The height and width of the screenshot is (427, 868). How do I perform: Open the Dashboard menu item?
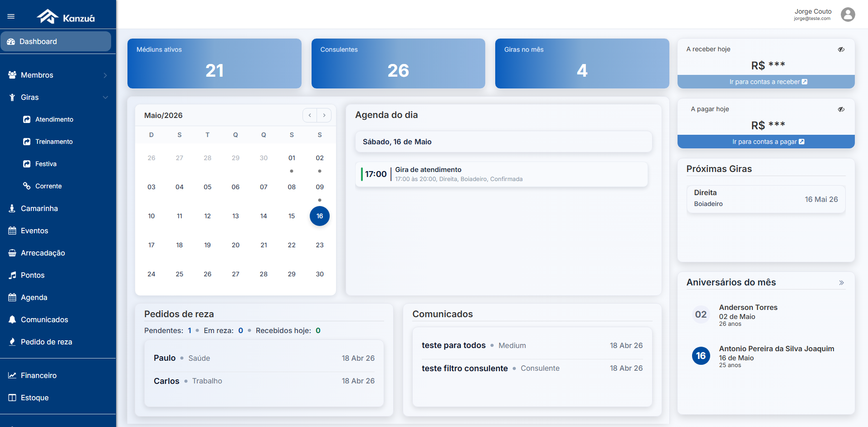point(56,41)
